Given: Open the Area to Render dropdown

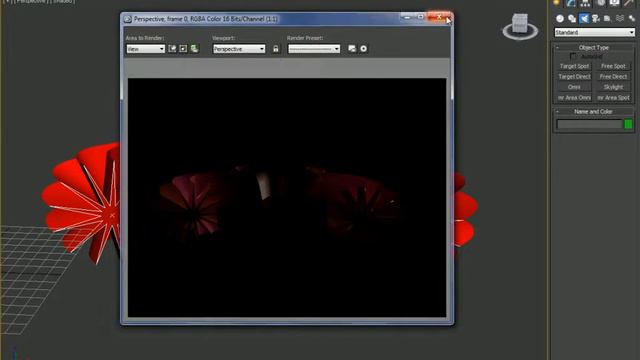Looking at the screenshot, I should pyautogui.click(x=146, y=49).
